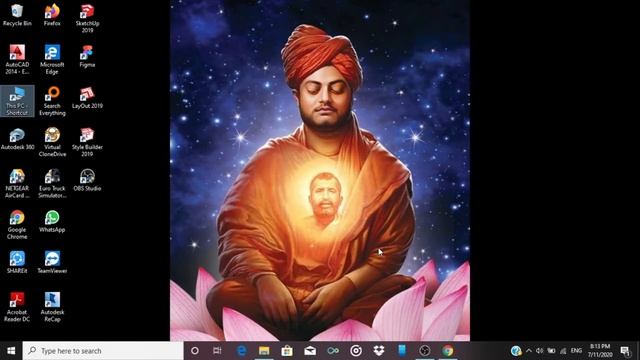This screenshot has width=640, height=360.
Task: Open the Action Center notifications icon
Action: click(x=625, y=351)
